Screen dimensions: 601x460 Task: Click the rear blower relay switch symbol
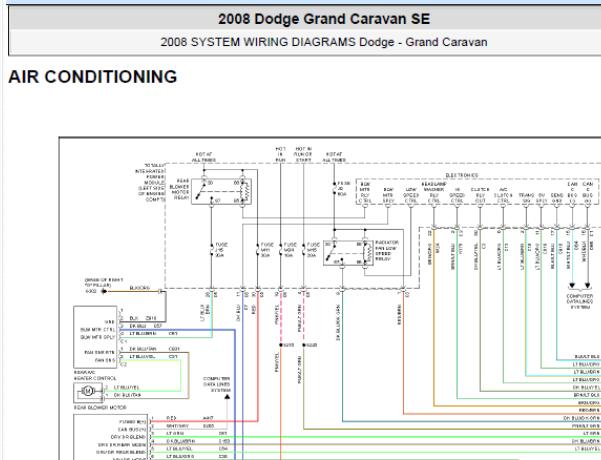[204, 190]
